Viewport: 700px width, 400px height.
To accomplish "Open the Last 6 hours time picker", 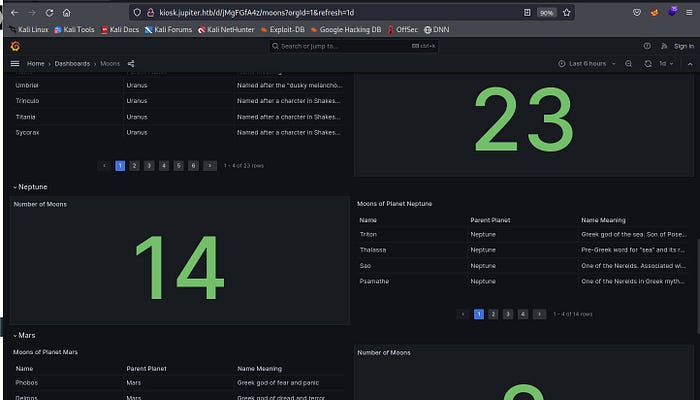I will 587,63.
